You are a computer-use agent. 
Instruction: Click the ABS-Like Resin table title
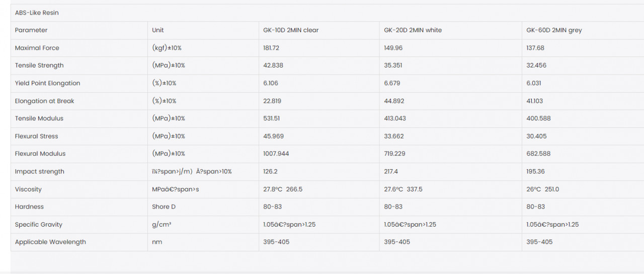(37, 13)
